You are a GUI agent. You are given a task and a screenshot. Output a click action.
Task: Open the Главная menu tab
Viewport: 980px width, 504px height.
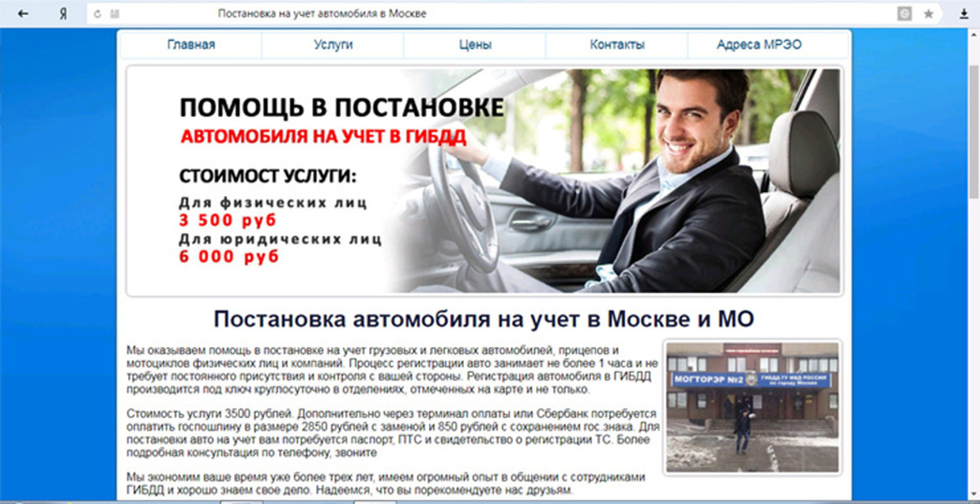191,45
